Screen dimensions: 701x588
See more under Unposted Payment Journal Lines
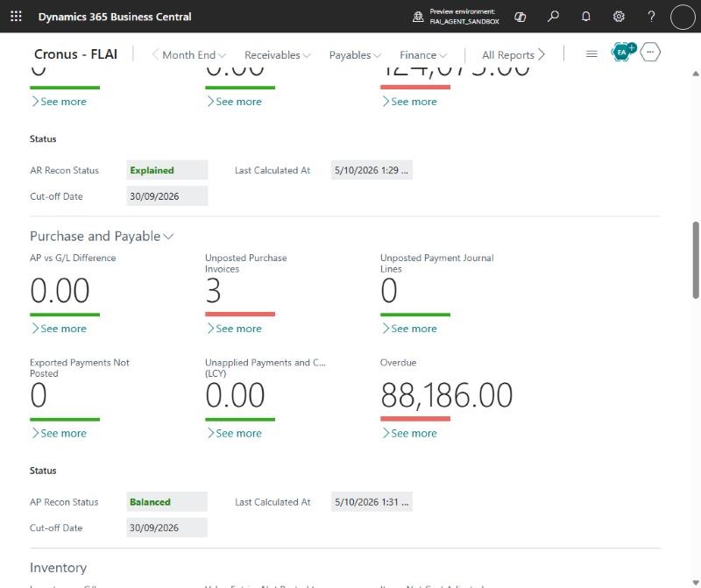(409, 329)
